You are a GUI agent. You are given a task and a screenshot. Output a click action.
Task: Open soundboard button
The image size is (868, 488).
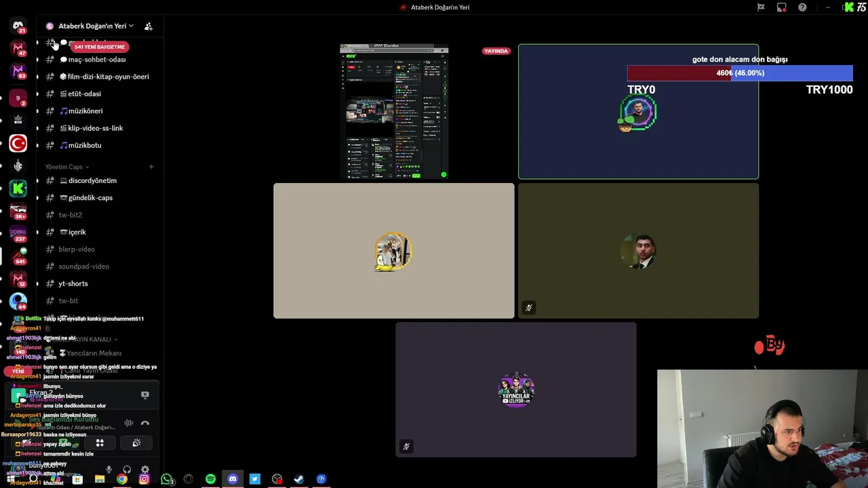click(136, 443)
